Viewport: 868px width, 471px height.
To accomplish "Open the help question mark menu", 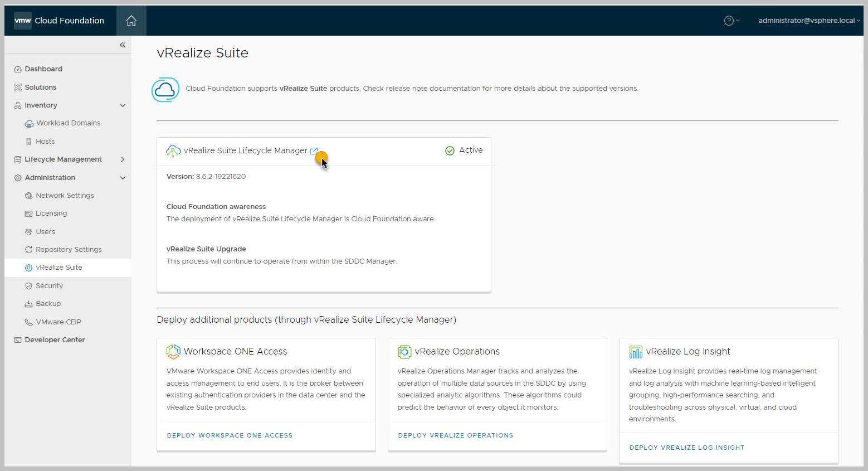I will click(731, 21).
